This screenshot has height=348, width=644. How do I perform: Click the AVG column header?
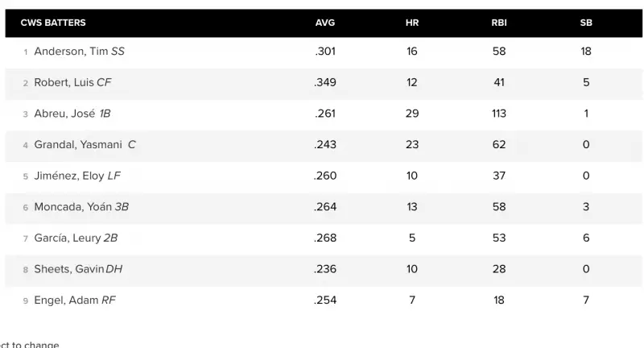click(x=325, y=23)
